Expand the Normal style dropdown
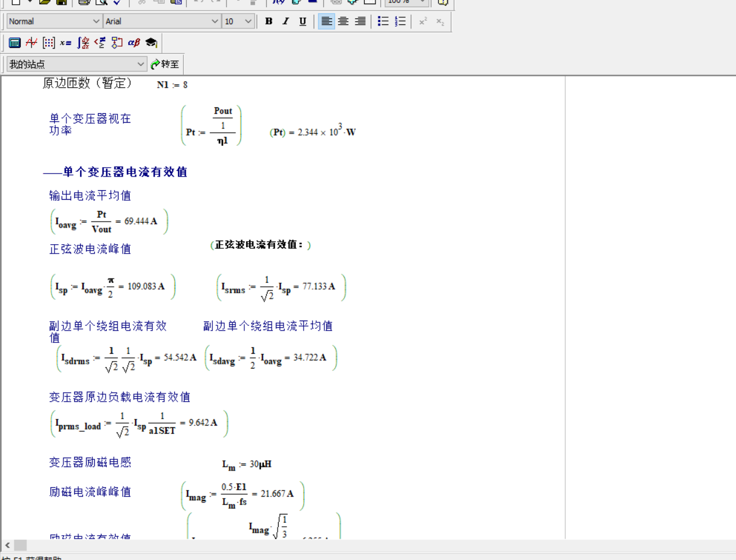The image size is (736, 560). click(x=96, y=21)
